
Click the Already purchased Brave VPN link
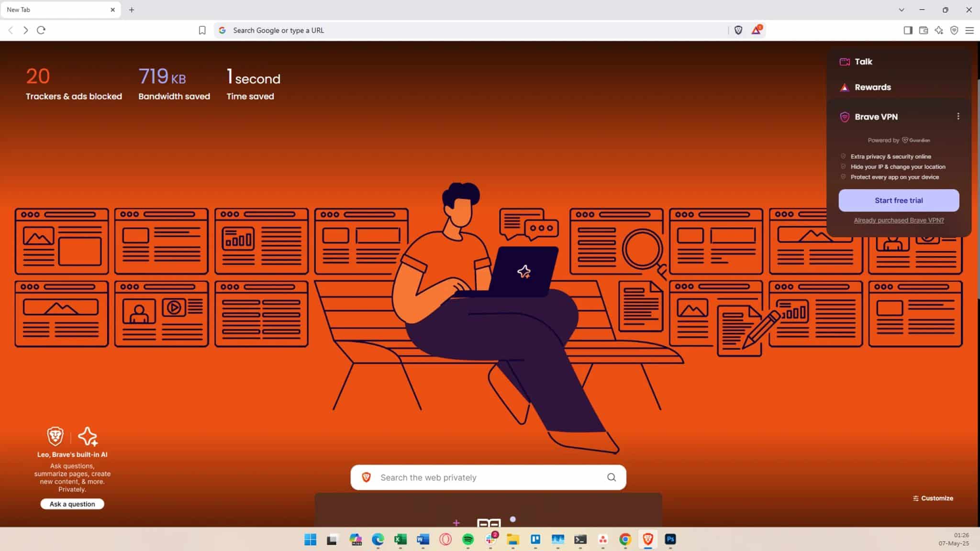(x=898, y=220)
